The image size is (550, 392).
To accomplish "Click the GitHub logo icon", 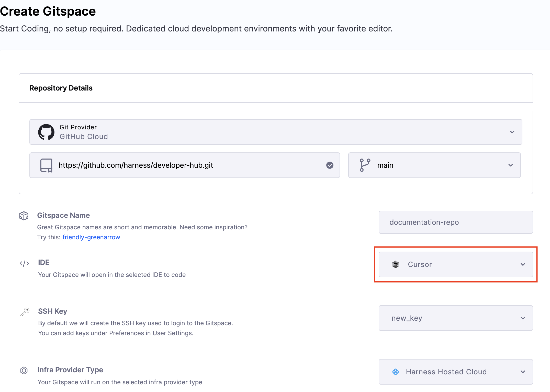I will point(46,132).
